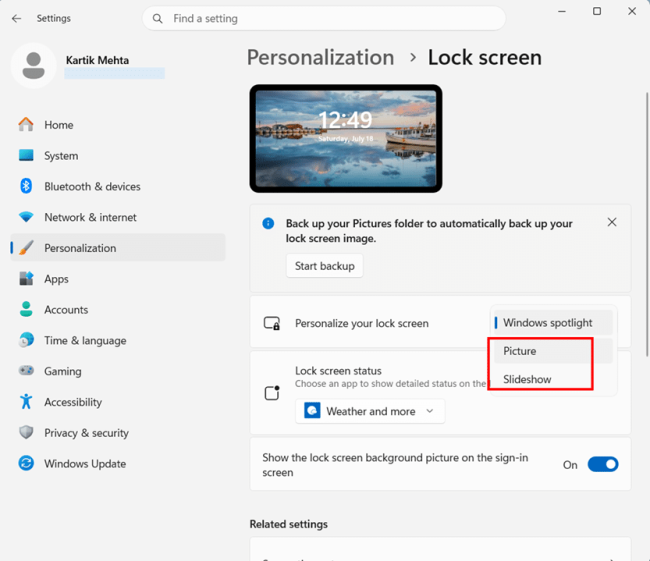Choose Picture from the dropdown list
Screen dimensions: 650x561
553,351
